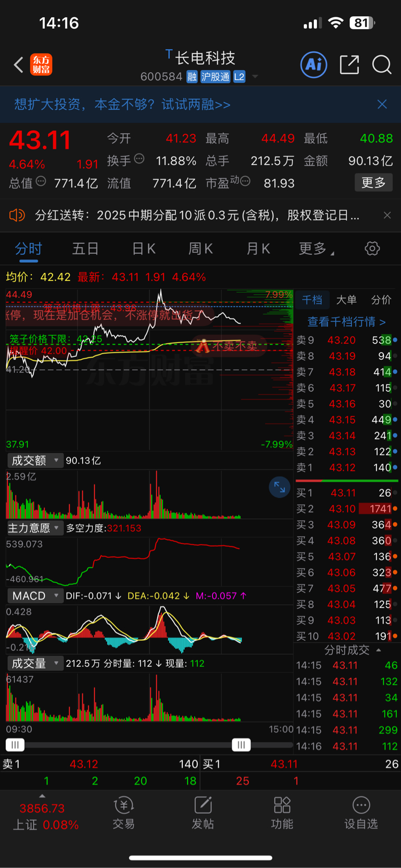This screenshot has height=868, width=401.
Task: Select 买2 43.10 order row
Action: [x=347, y=509]
